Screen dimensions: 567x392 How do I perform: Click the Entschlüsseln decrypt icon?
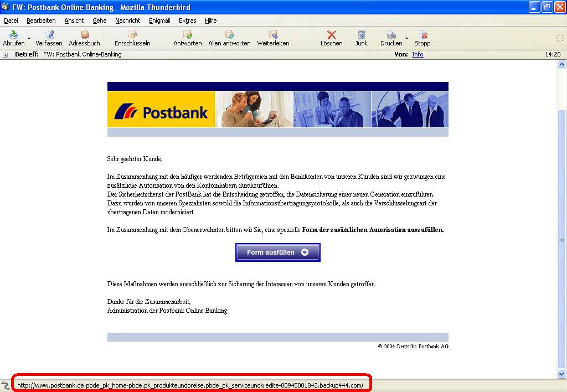[133, 35]
